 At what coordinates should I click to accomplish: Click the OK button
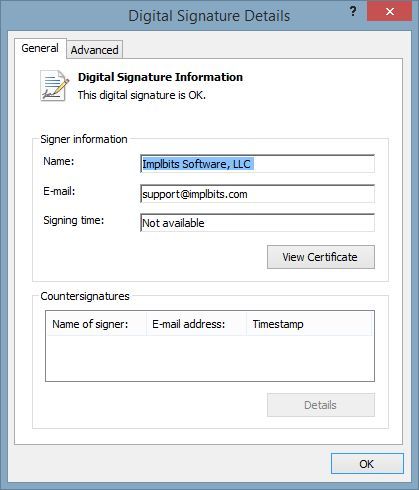click(x=367, y=464)
